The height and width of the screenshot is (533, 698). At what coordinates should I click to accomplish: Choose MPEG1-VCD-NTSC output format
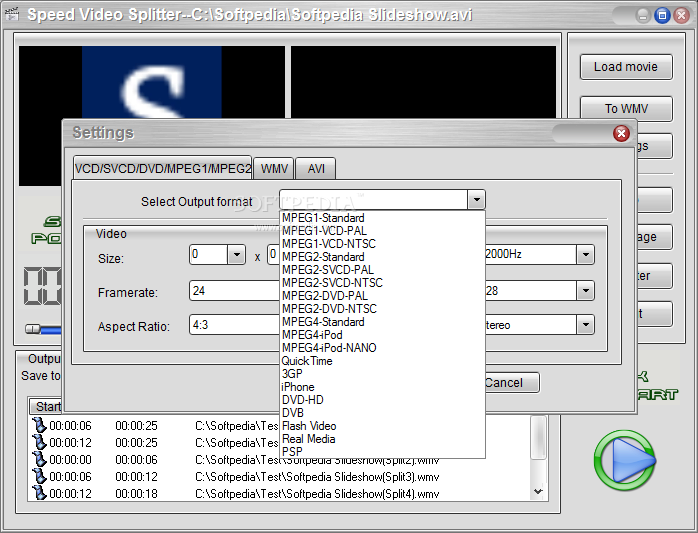[x=383, y=244]
